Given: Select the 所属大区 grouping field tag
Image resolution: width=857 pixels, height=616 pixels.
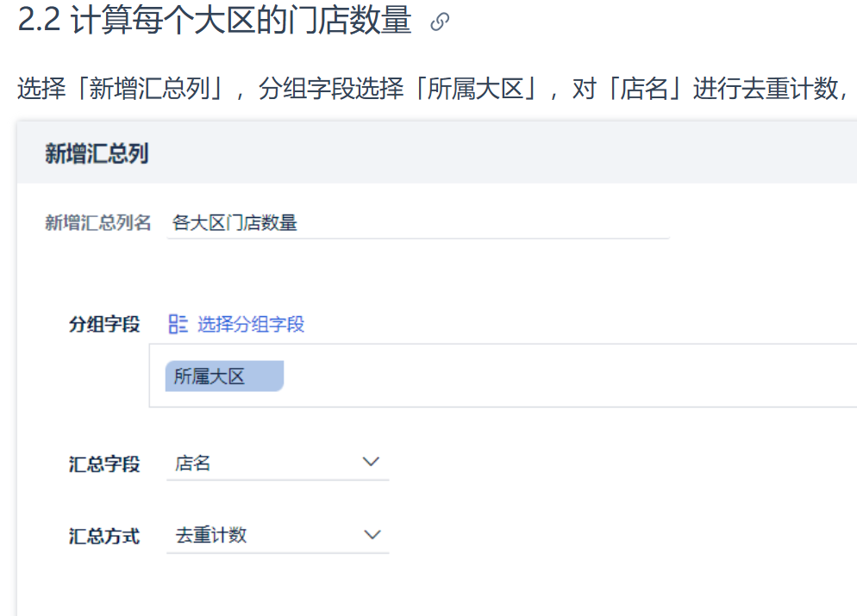Looking at the screenshot, I should coord(224,376).
